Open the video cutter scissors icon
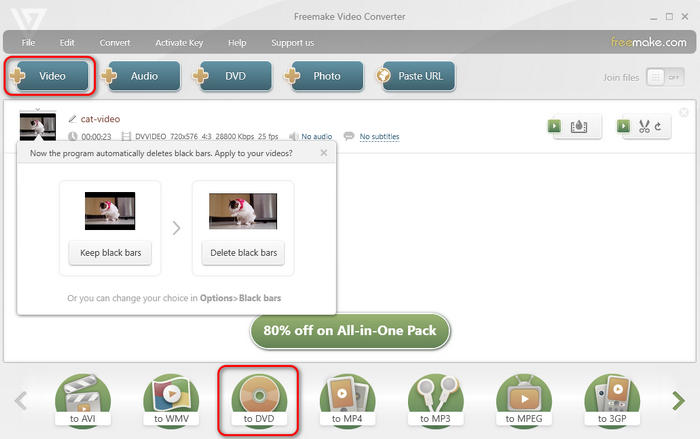The width and height of the screenshot is (700, 439). pyautogui.click(x=644, y=126)
